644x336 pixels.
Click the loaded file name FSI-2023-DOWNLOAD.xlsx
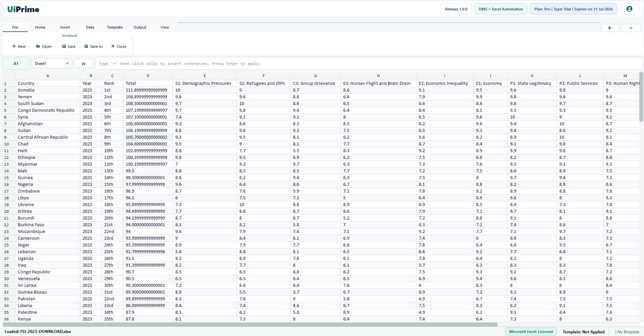(x=45, y=332)
